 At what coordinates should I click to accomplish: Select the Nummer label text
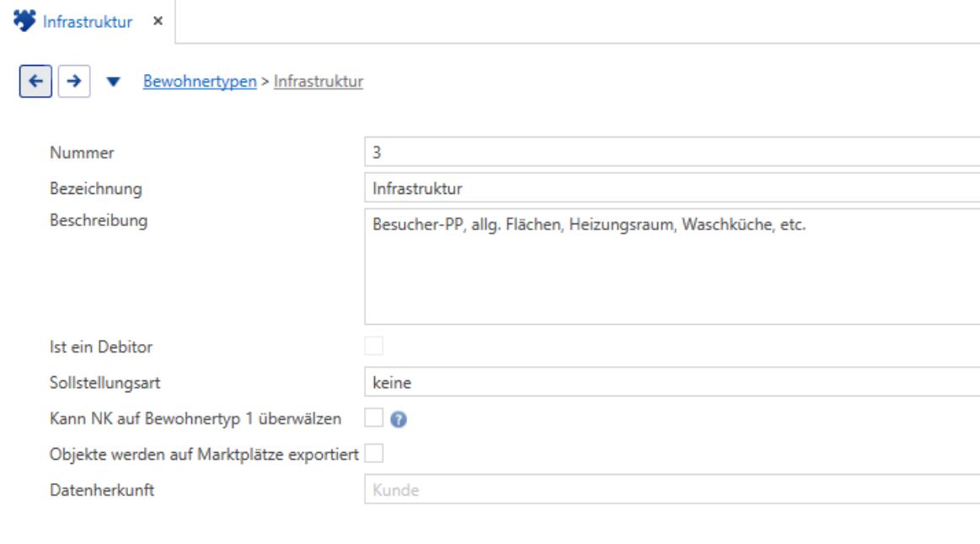pos(82,153)
